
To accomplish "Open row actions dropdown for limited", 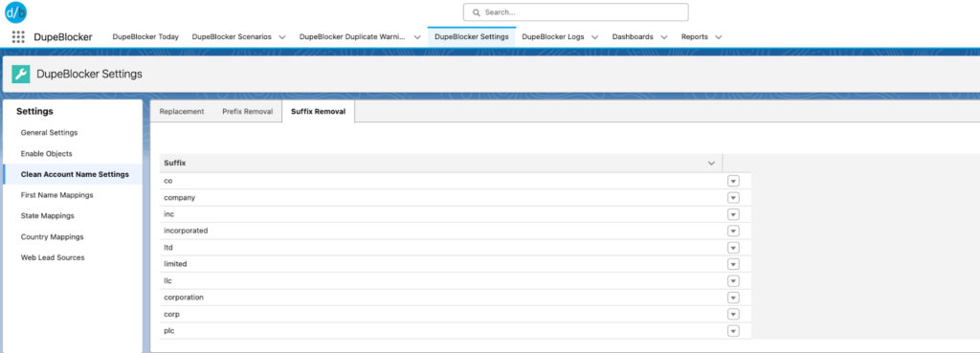I will (734, 264).
